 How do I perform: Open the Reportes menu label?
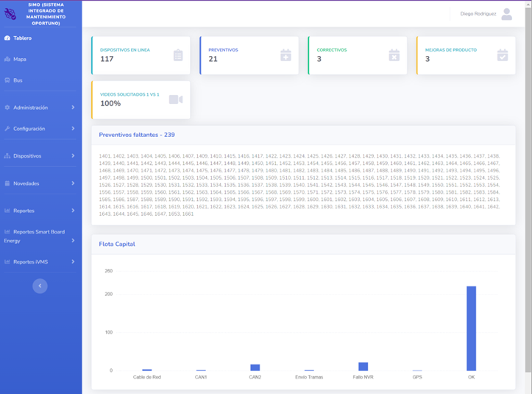click(x=24, y=211)
